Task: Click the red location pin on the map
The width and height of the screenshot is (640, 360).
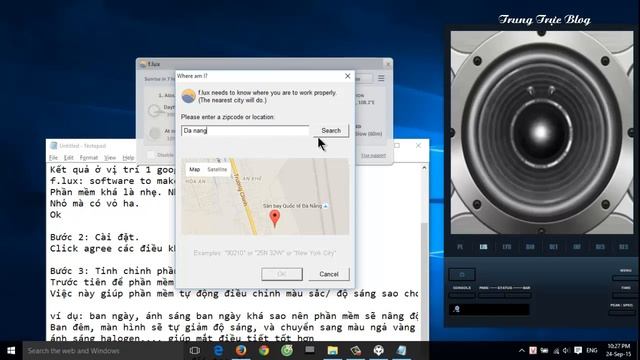Action: [x=275, y=219]
